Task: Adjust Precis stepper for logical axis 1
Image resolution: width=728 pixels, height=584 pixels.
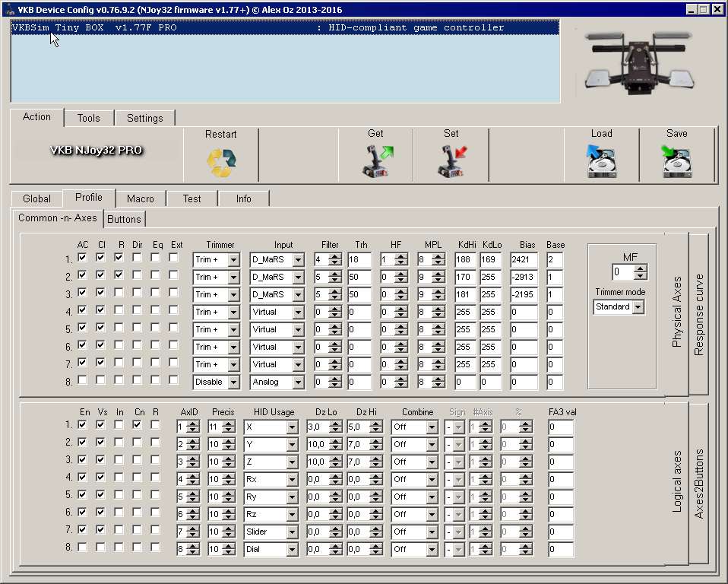Action: pyautogui.click(x=228, y=427)
